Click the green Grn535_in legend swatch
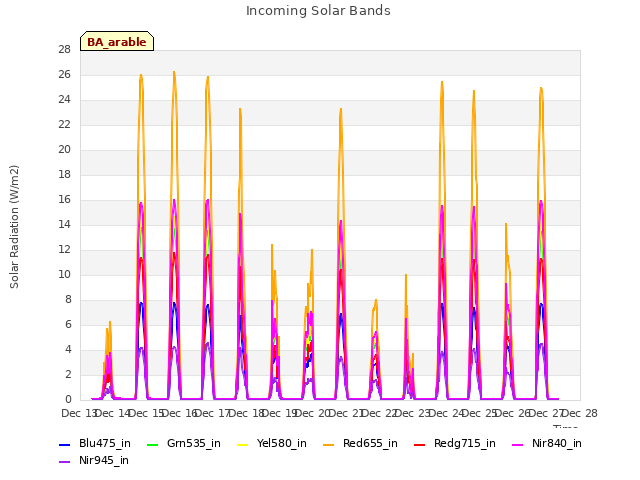640x480 pixels. pos(152,444)
